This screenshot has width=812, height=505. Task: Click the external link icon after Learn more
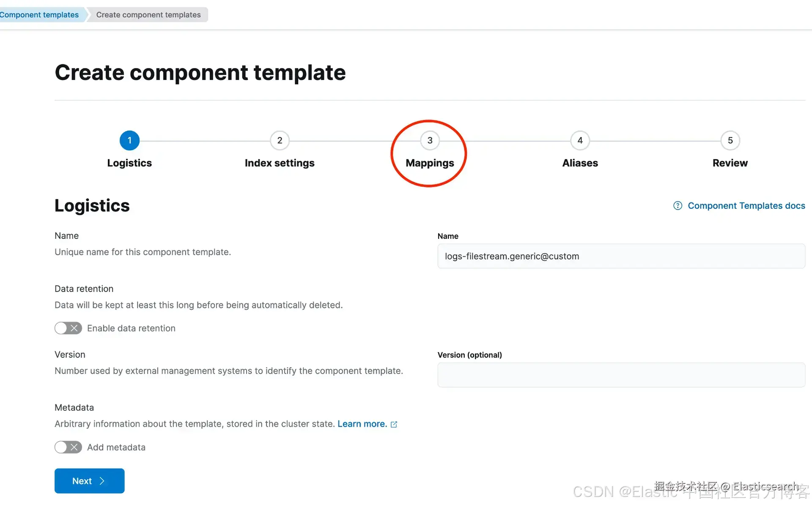pyautogui.click(x=394, y=424)
